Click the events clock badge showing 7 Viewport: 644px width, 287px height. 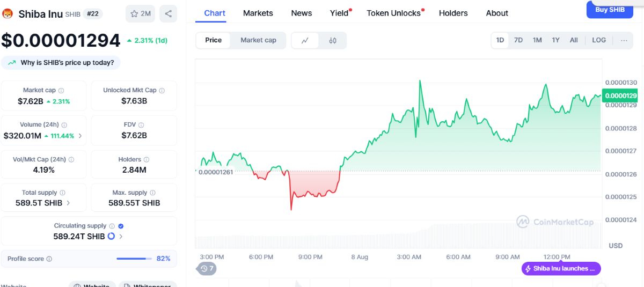(207, 268)
